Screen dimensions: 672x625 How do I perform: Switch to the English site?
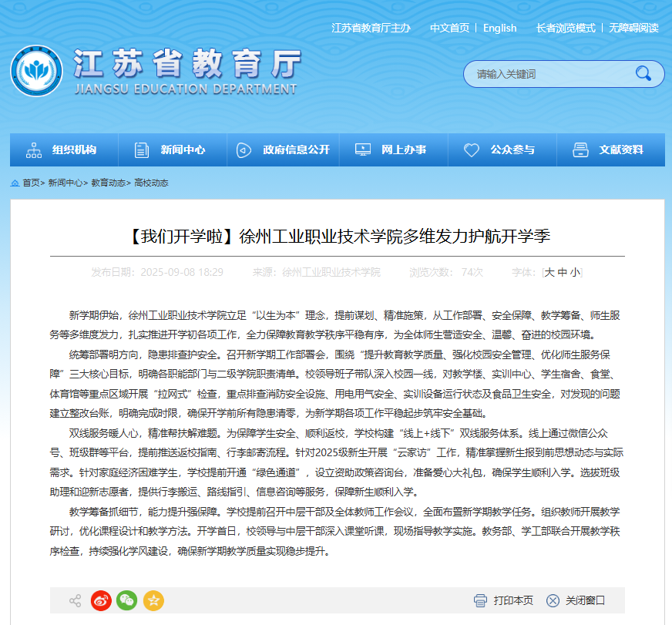tap(499, 28)
